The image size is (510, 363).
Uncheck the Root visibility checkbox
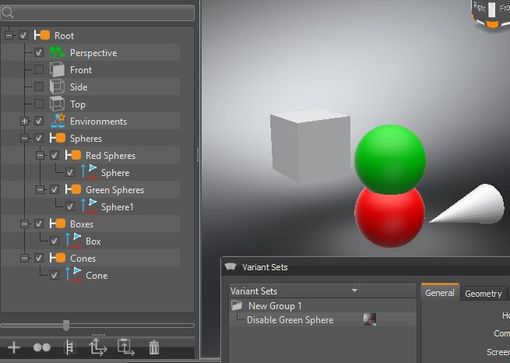click(x=23, y=35)
